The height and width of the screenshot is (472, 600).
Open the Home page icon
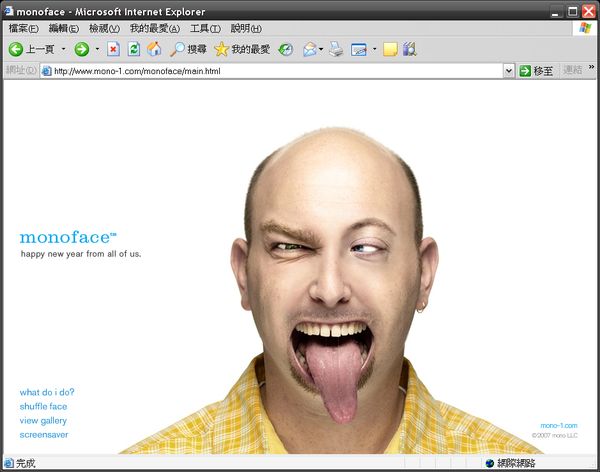point(154,49)
